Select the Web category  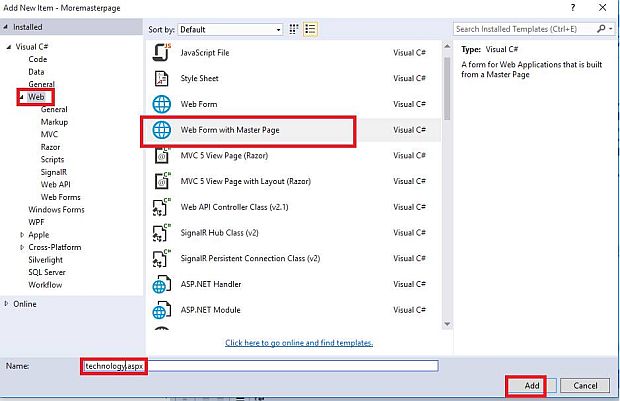(36, 97)
